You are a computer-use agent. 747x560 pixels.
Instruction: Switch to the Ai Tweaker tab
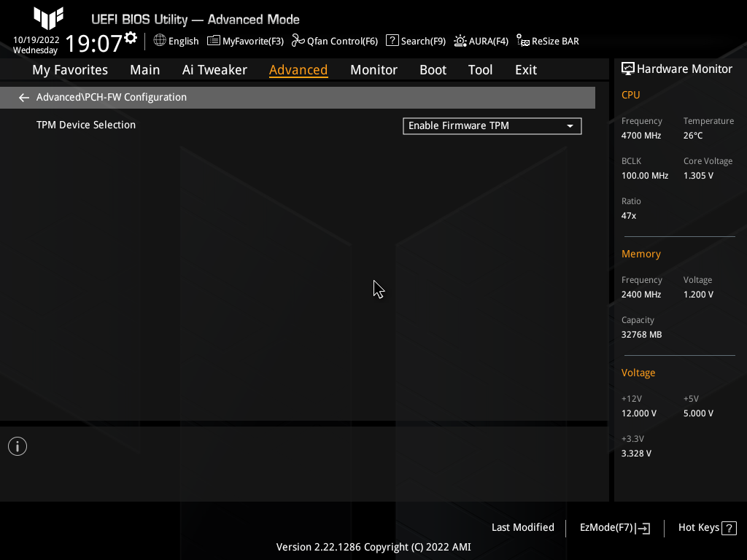(x=214, y=69)
